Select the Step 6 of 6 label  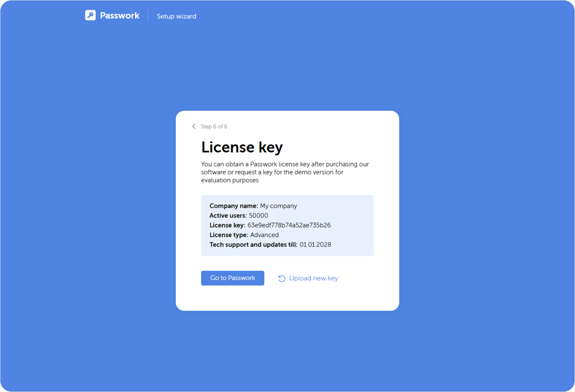pyautogui.click(x=214, y=126)
